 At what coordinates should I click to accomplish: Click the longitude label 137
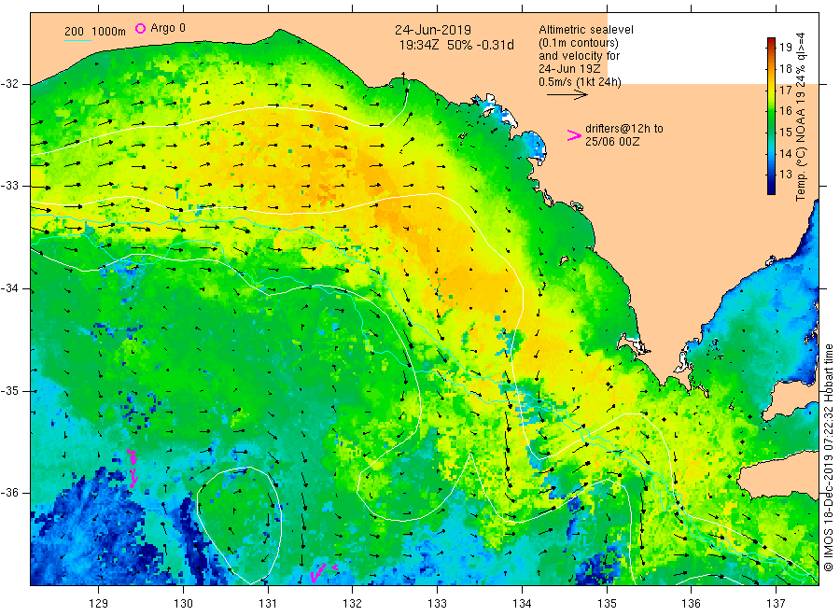[776, 604]
